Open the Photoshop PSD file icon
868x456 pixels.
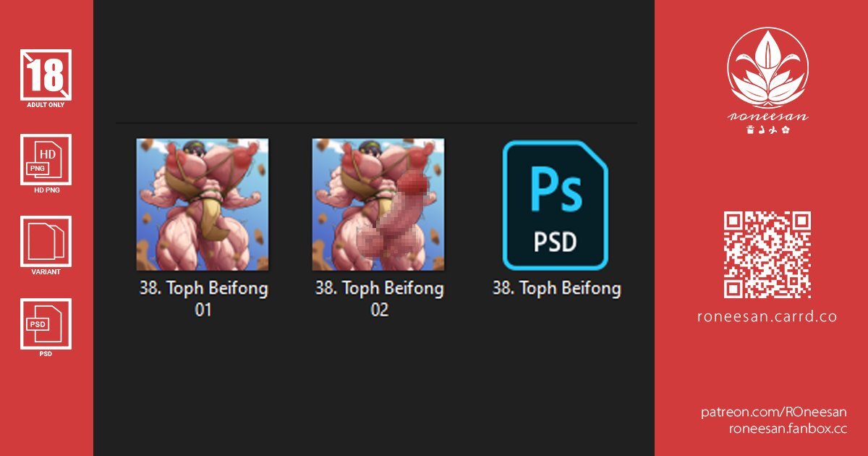pyautogui.click(x=556, y=205)
